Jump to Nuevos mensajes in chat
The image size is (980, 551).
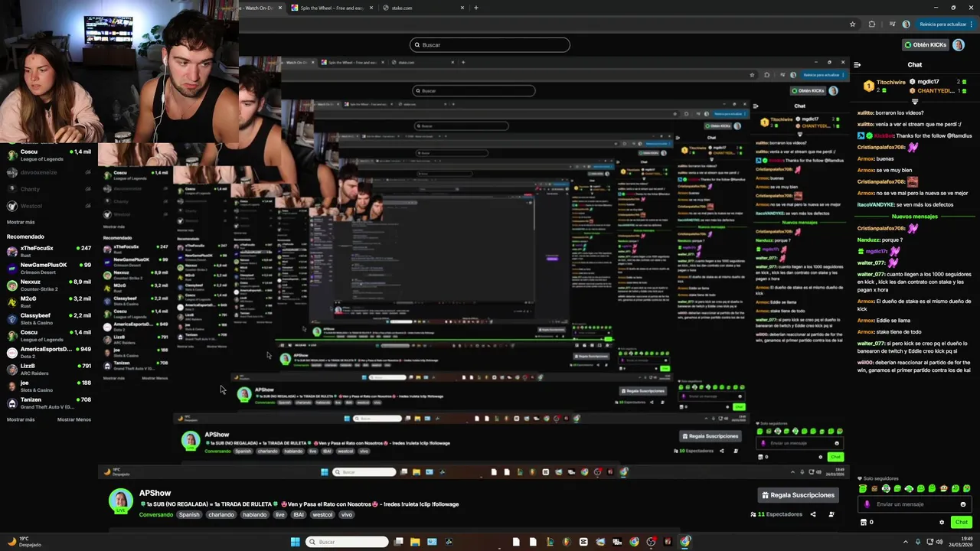(x=915, y=217)
